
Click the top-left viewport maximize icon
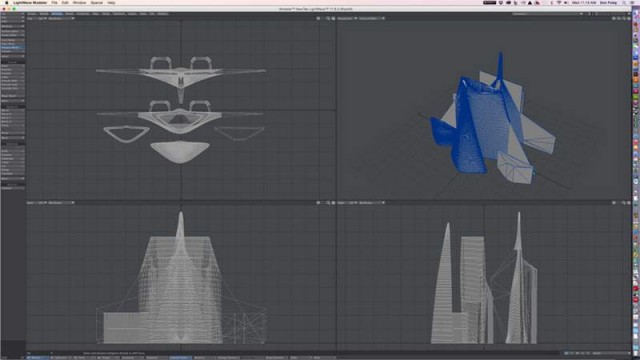(x=333, y=18)
